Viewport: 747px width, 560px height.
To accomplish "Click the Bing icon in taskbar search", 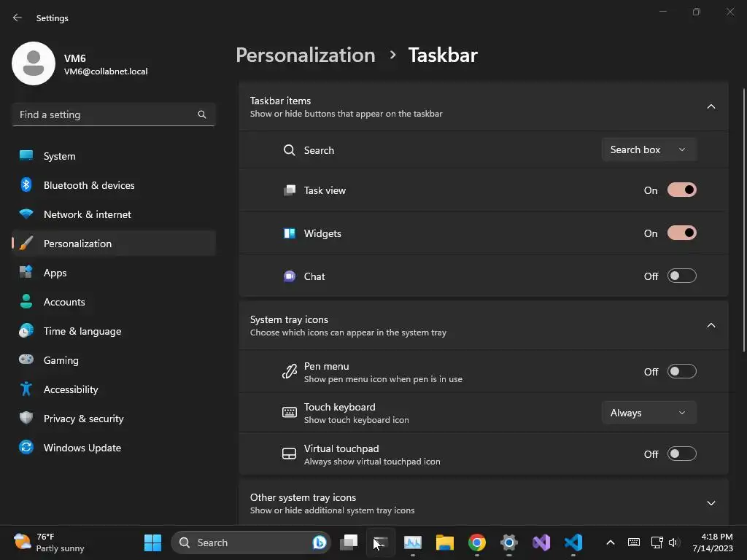I will (x=320, y=542).
